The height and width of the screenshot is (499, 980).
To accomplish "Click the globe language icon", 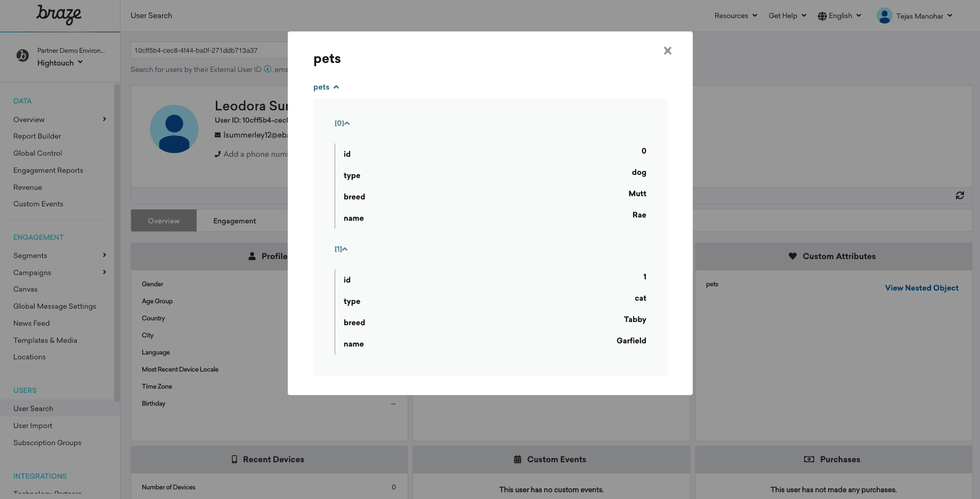I will (822, 16).
